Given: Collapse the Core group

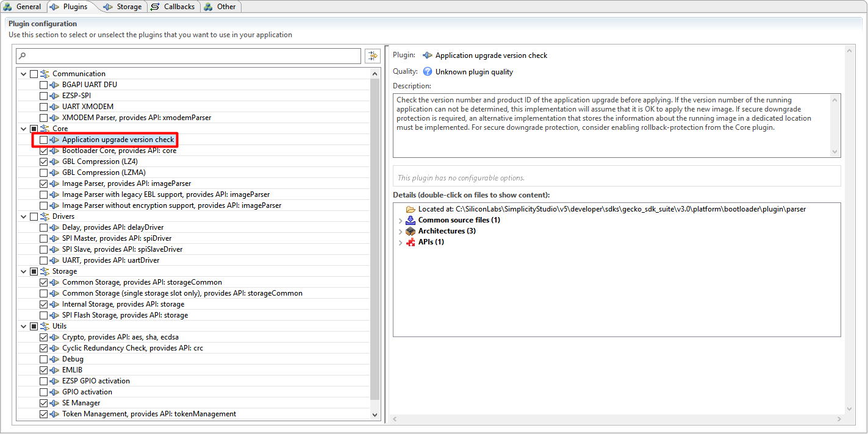Looking at the screenshot, I should point(24,129).
